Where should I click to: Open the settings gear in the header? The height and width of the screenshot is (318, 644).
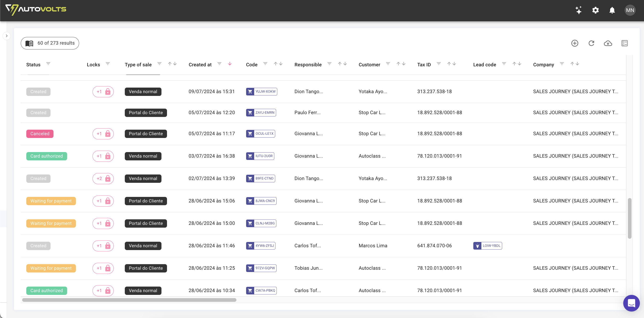[x=596, y=10]
